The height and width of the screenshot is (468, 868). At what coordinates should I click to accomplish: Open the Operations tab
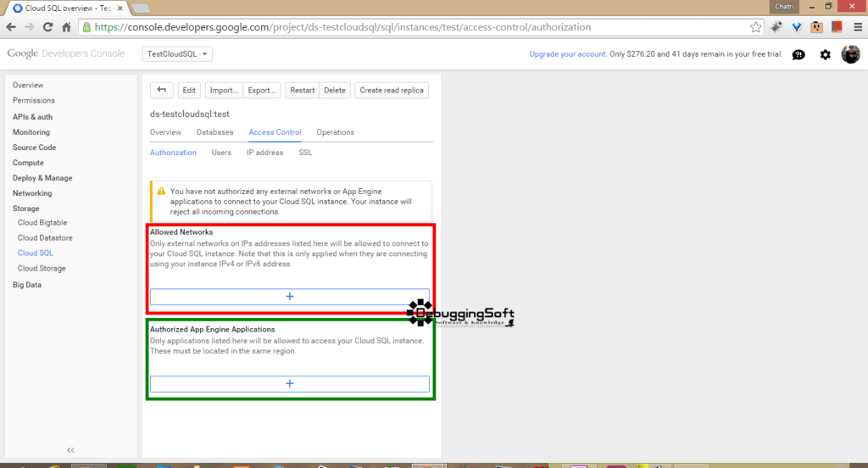point(336,132)
